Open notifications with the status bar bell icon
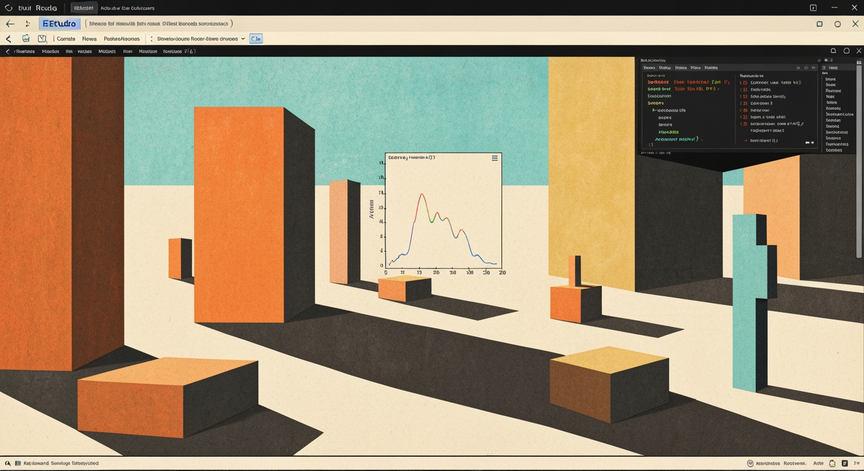Screen dimensions: 864x471 pos(833,464)
